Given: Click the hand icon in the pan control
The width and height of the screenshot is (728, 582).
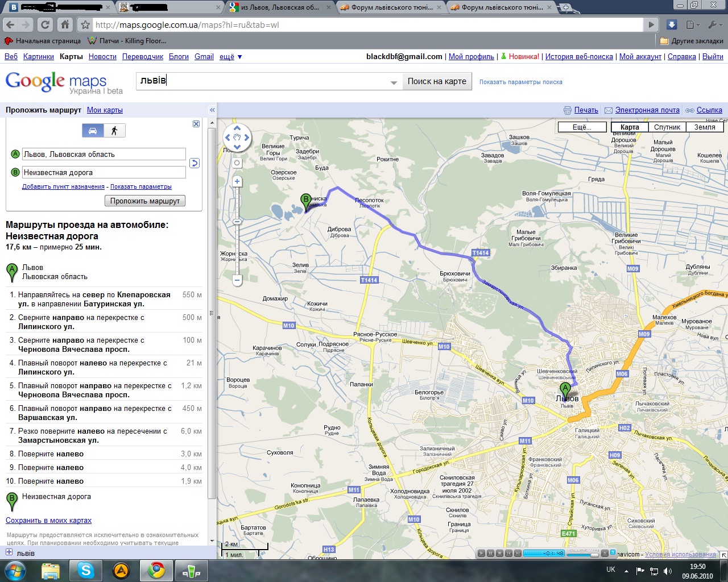Looking at the screenshot, I should [238, 137].
